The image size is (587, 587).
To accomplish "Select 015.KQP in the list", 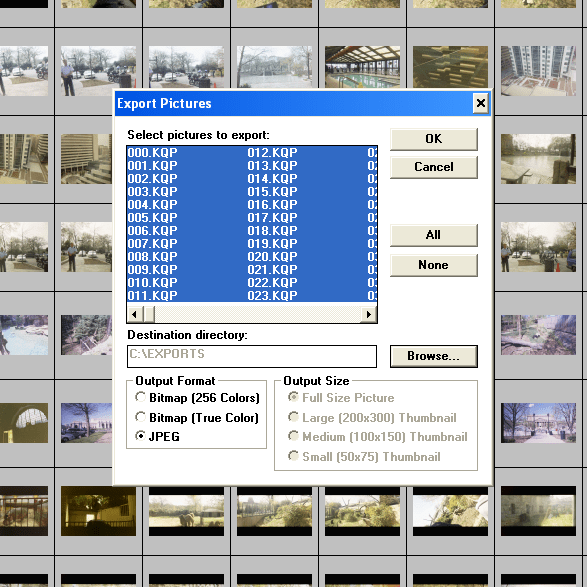I will point(272,192).
